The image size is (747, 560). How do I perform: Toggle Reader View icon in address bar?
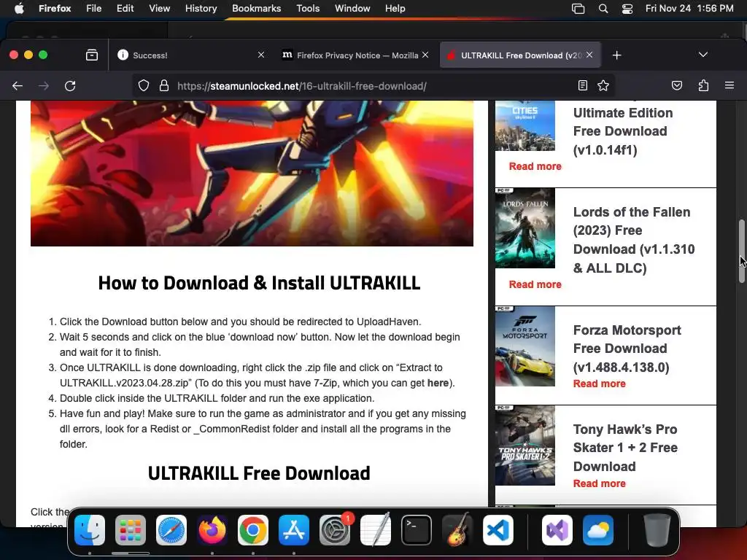pyautogui.click(x=582, y=86)
